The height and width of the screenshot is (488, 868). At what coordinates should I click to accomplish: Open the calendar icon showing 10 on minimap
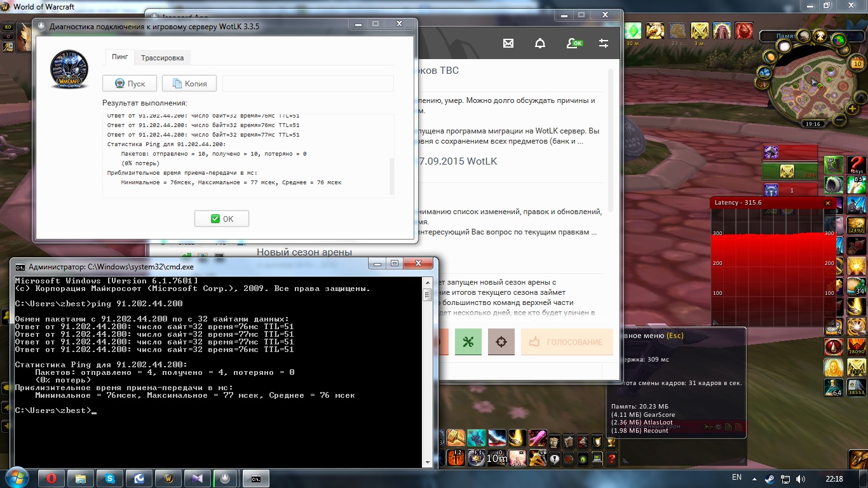coord(858,62)
